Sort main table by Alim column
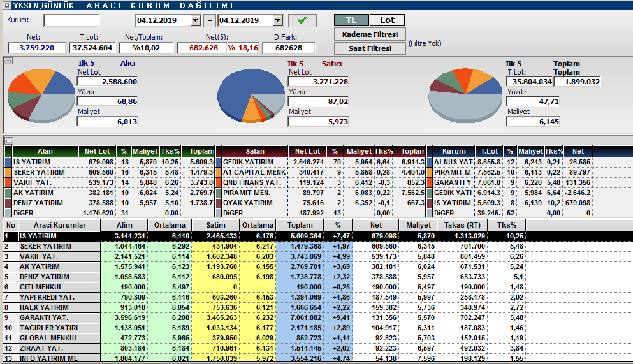Image resolution: width=633 pixels, height=364 pixels. coord(124,225)
